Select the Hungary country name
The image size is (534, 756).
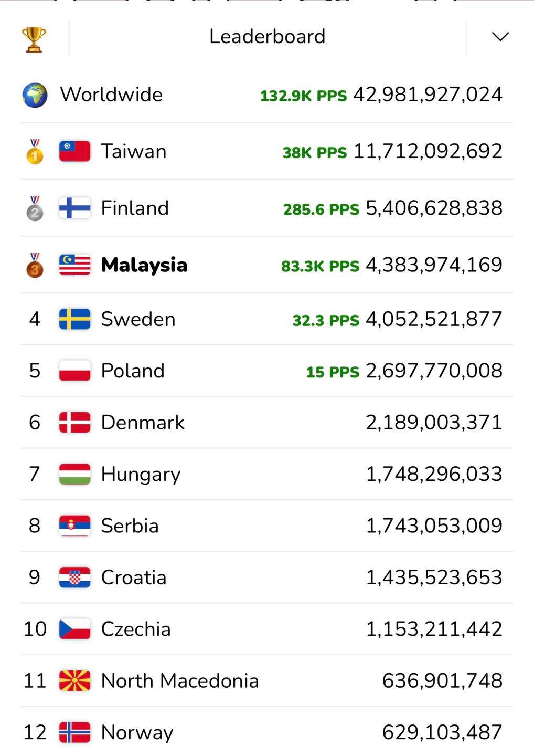(x=141, y=475)
